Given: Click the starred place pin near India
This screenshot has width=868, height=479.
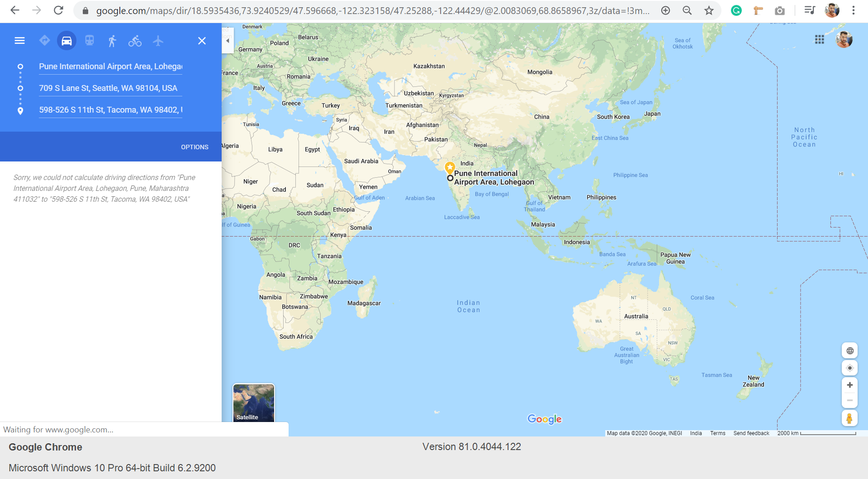Looking at the screenshot, I should point(450,168).
